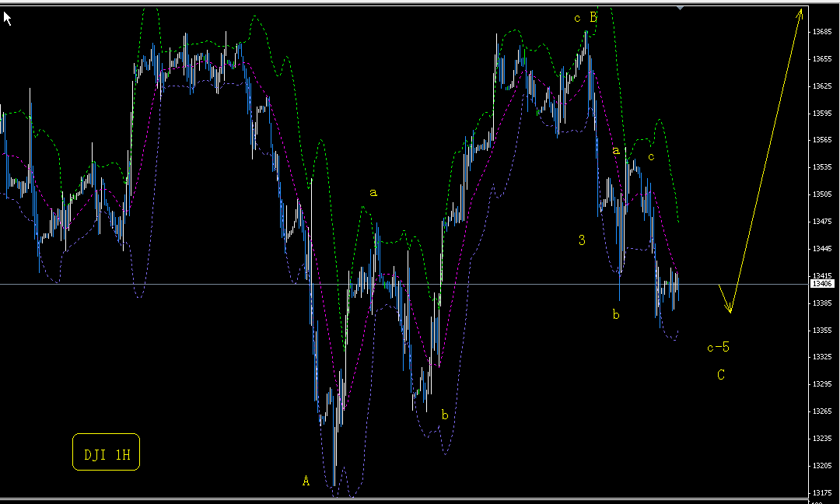
Task: Select the c-5 wave label
Action: coord(719,347)
